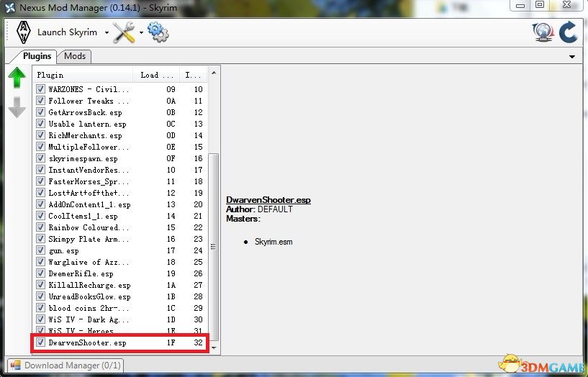Select the Lost+Art+of+the plugin row

pyautogui.click(x=120, y=193)
